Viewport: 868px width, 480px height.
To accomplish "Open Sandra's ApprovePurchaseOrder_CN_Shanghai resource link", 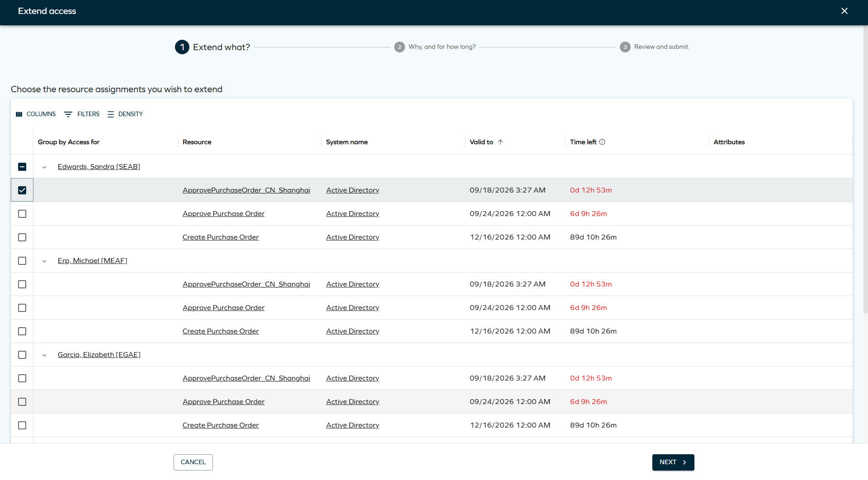I will (246, 190).
